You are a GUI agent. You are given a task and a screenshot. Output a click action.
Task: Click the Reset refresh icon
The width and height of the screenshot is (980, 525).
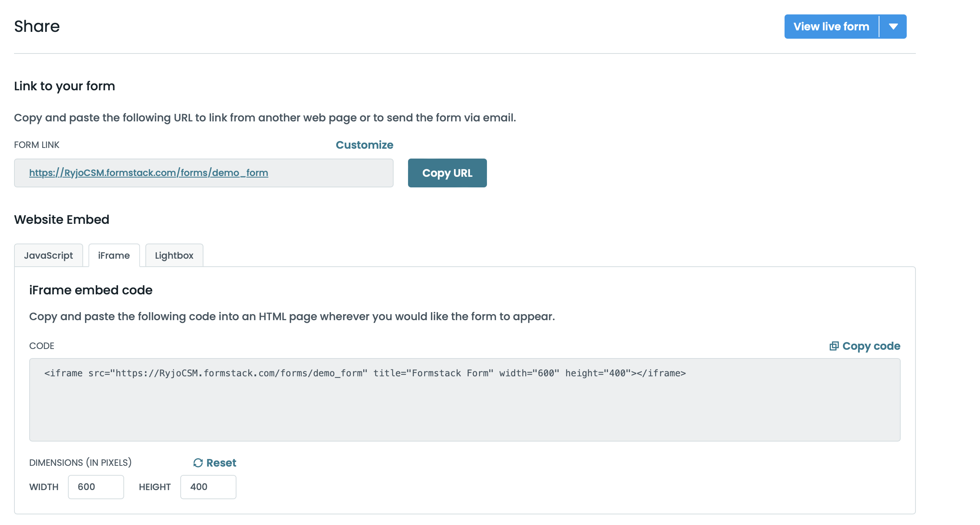tap(198, 463)
